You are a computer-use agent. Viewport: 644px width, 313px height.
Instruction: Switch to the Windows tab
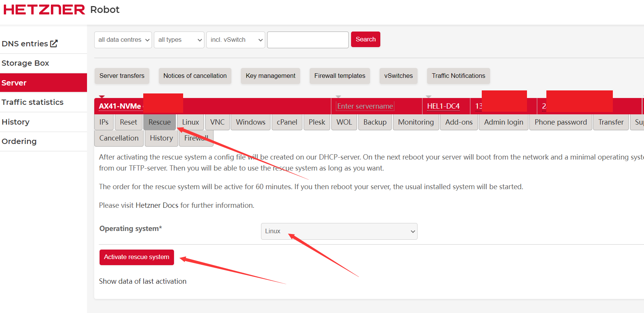[x=251, y=122]
